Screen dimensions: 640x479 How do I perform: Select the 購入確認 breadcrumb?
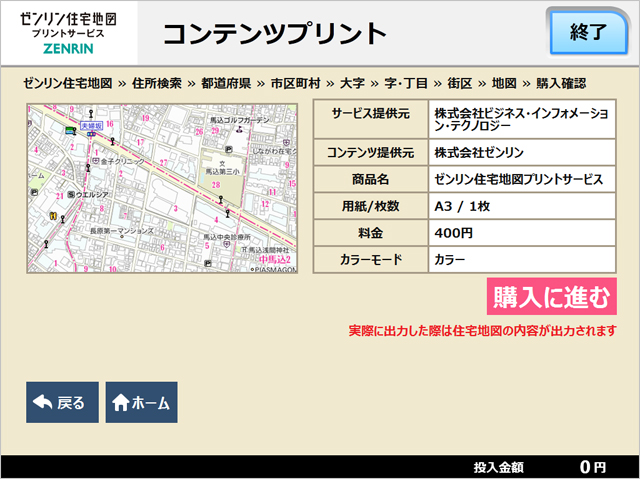(x=561, y=83)
